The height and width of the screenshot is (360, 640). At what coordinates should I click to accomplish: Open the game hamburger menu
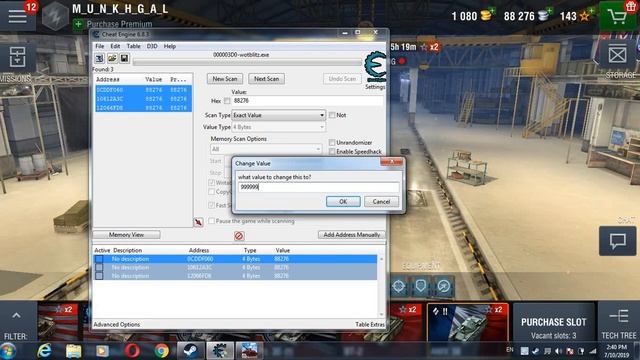click(17, 16)
